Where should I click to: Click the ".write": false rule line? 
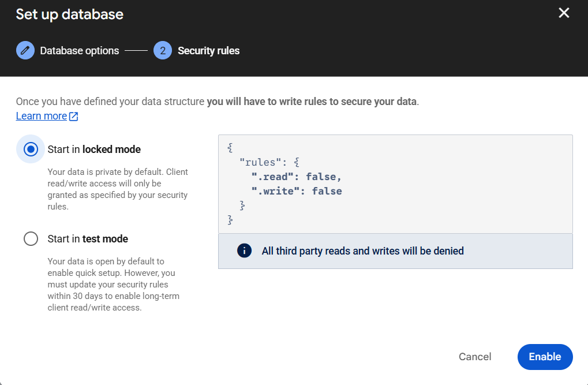coord(296,191)
